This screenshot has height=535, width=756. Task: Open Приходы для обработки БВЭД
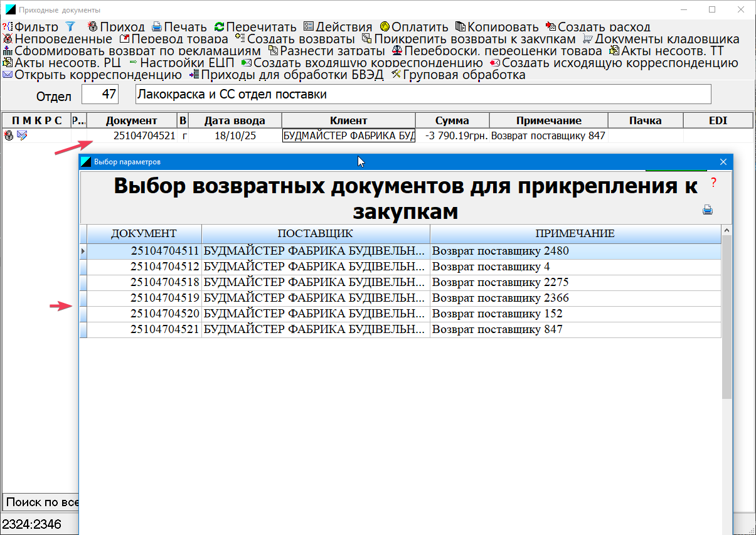[286, 75]
